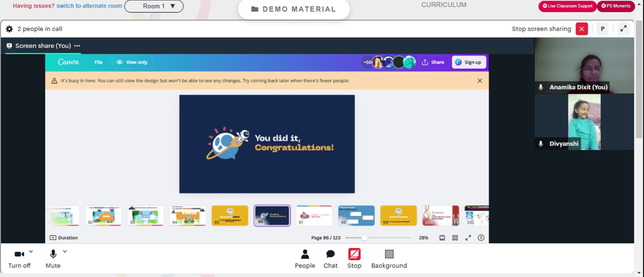Click switch to alternate room link
The width and height of the screenshot is (644, 277).
(89, 6)
